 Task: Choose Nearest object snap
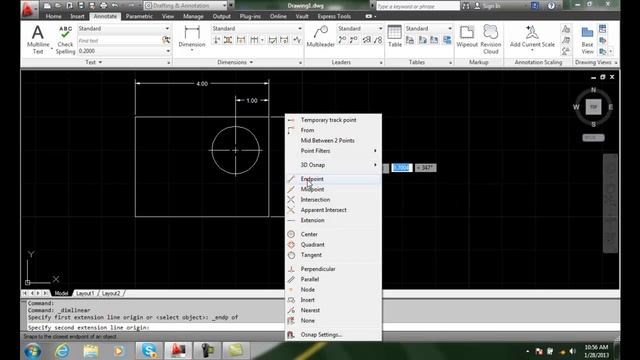pyautogui.click(x=333, y=310)
